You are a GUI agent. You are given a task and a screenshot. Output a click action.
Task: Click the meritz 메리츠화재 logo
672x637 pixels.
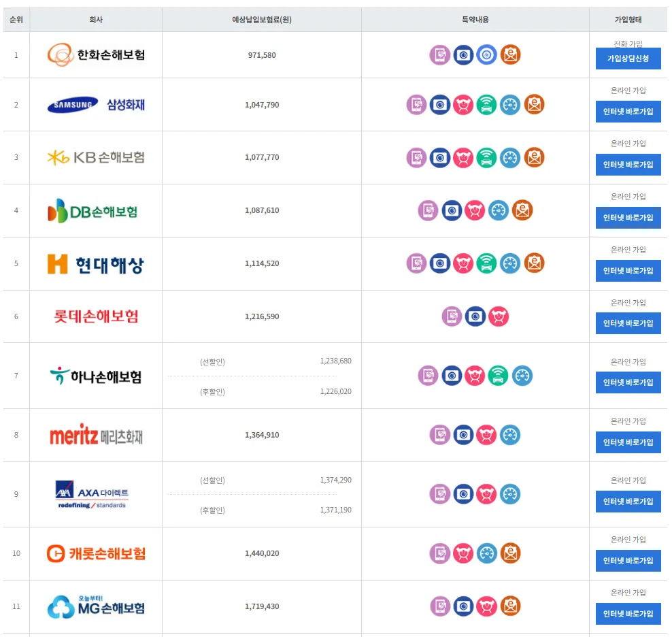point(97,436)
